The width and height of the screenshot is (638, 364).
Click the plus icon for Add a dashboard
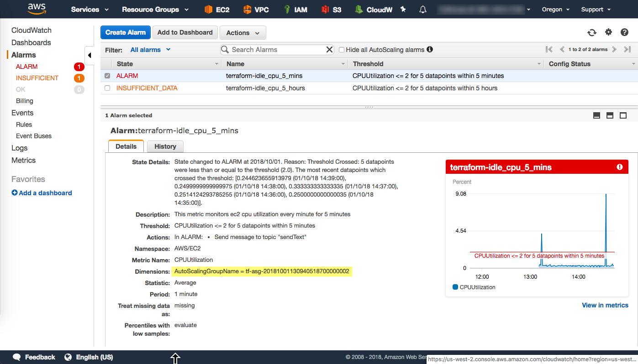coord(15,193)
